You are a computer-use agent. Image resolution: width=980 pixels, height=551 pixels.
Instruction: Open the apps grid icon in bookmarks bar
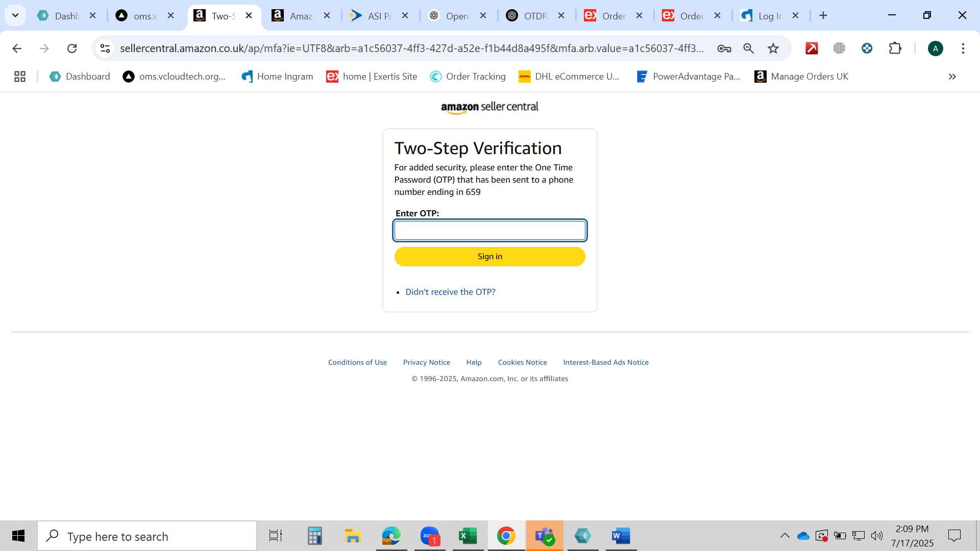(x=20, y=77)
